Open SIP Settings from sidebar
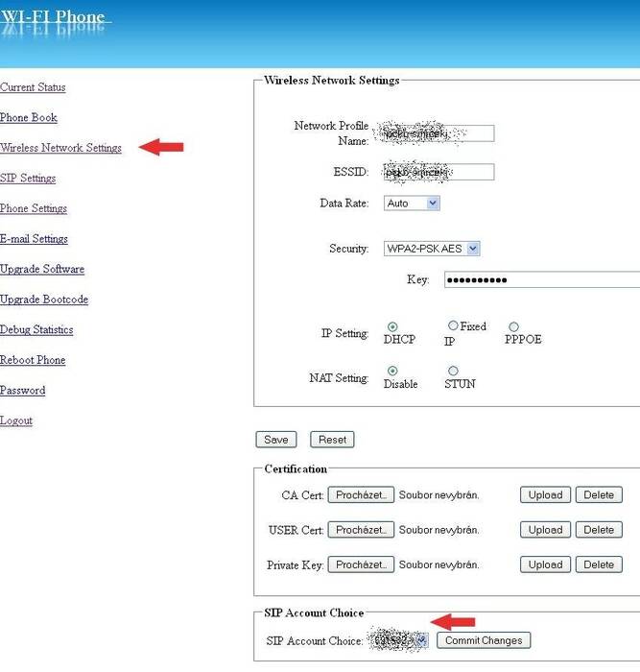Image resolution: width=640 pixels, height=672 pixels. 28,179
